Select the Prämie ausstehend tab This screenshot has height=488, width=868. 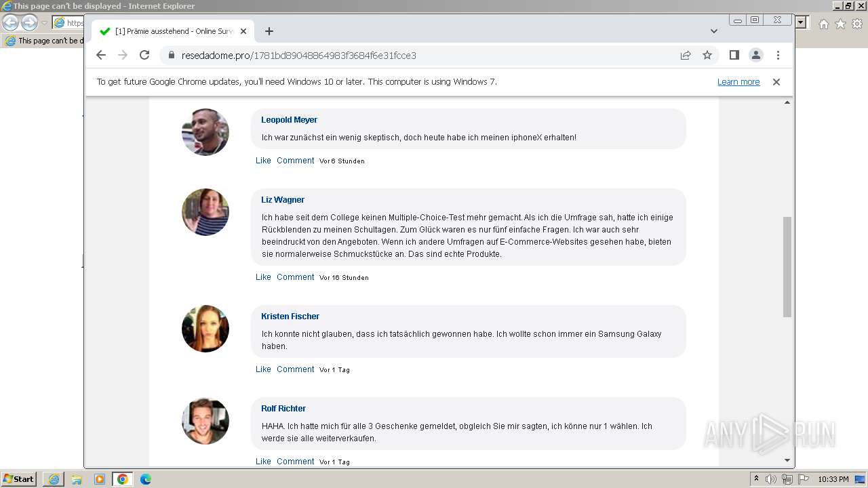tap(173, 31)
